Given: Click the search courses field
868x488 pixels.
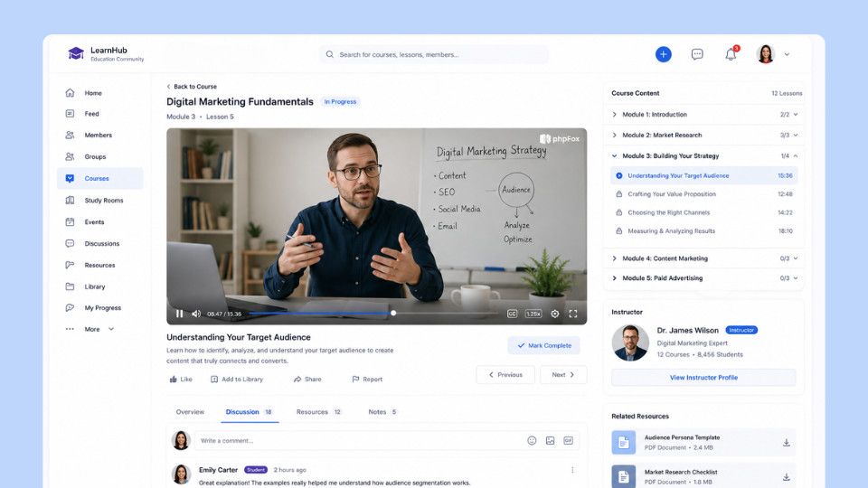Looking at the screenshot, I should click(x=433, y=54).
